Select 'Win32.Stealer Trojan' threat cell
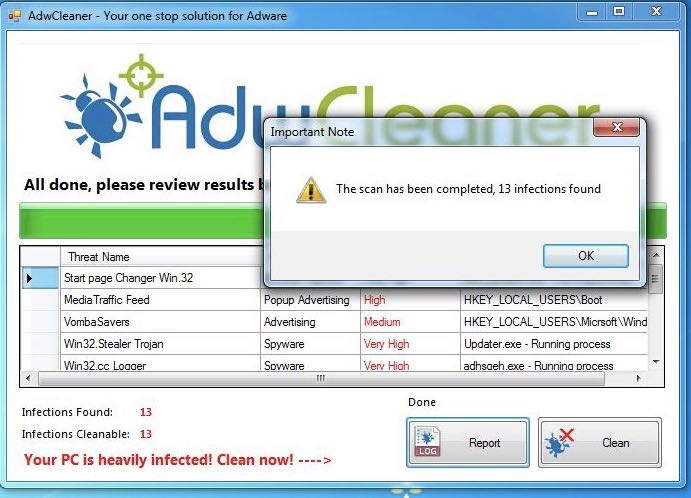The width and height of the screenshot is (691, 498). click(160, 344)
